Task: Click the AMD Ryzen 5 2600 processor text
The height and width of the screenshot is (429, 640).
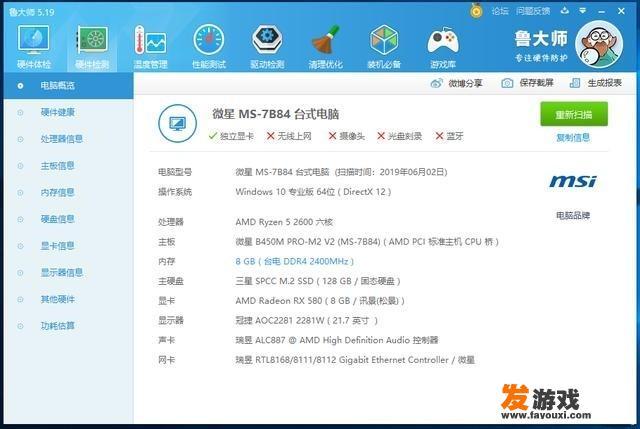Action: 284,222
